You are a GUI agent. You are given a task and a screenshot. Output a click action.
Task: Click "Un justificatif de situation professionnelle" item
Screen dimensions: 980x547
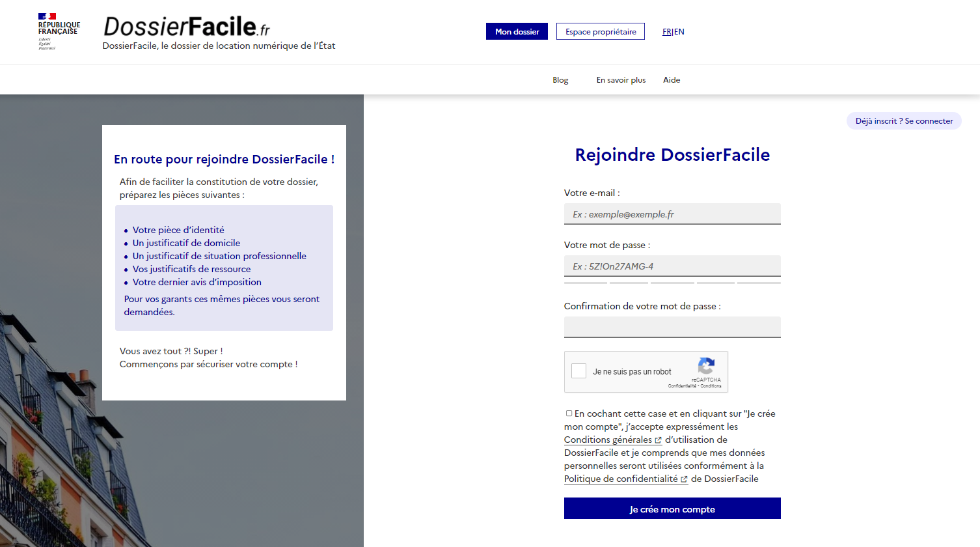(219, 256)
